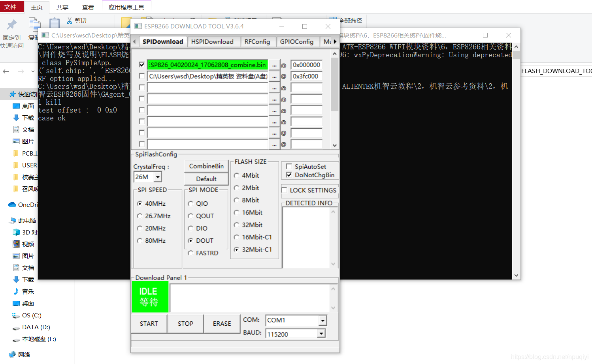Click the Default button

click(x=206, y=179)
